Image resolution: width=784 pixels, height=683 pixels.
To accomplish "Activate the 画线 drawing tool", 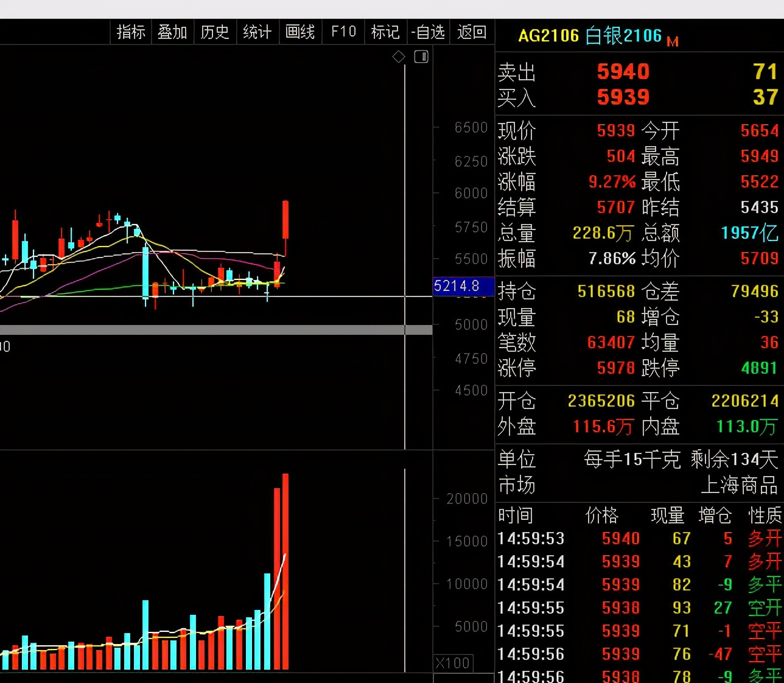I will coord(300,32).
